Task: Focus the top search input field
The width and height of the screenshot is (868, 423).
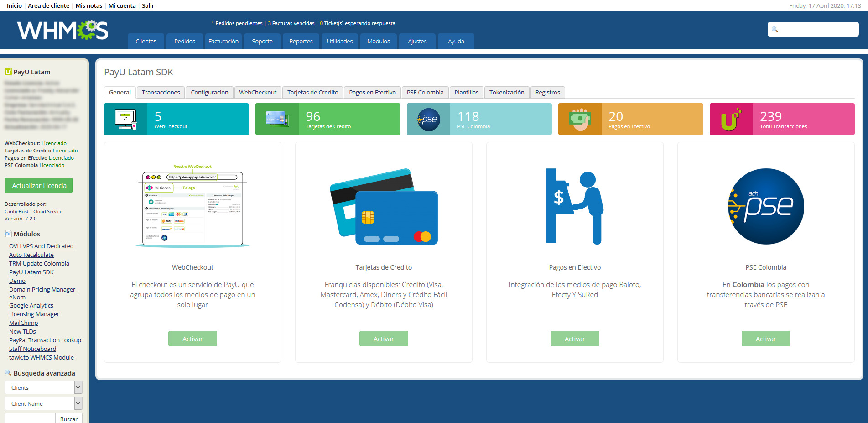Action: (x=813, y=29)
